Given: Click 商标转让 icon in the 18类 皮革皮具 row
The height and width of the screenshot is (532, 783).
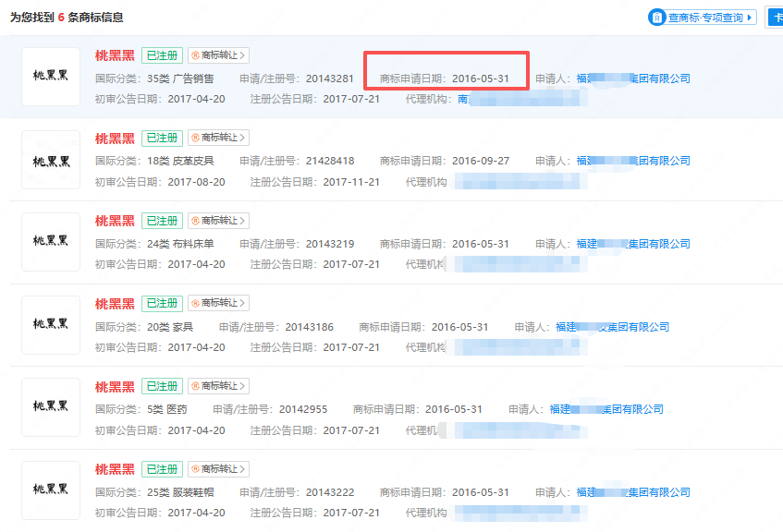Looking at the screenshot, I should pos(194,138).
